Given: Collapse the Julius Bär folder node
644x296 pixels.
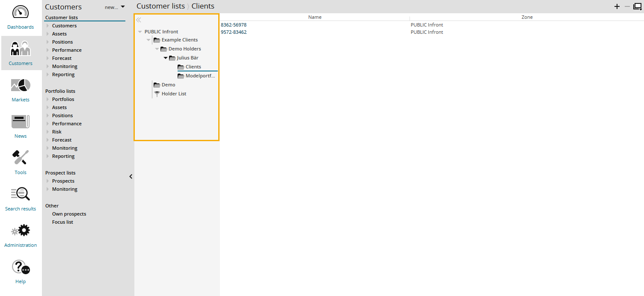Looking at the screenshot, I should (x=166, y=58).
